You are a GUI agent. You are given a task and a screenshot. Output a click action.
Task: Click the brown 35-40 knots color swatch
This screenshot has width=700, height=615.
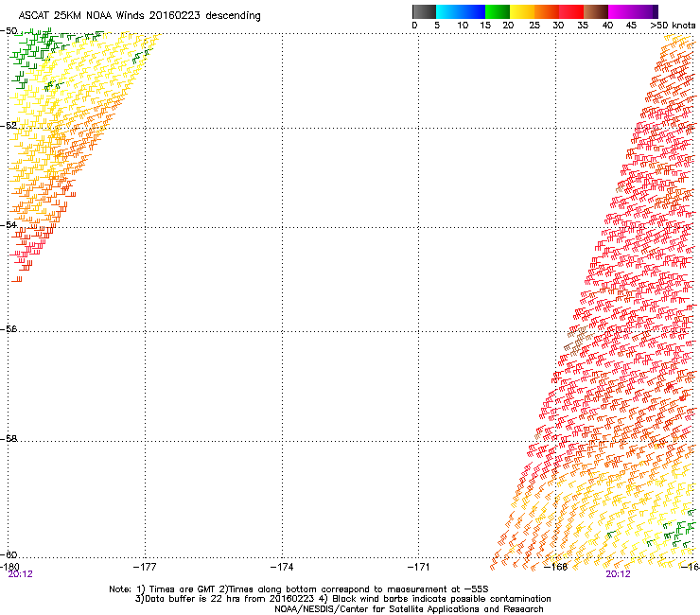(596, 11)
